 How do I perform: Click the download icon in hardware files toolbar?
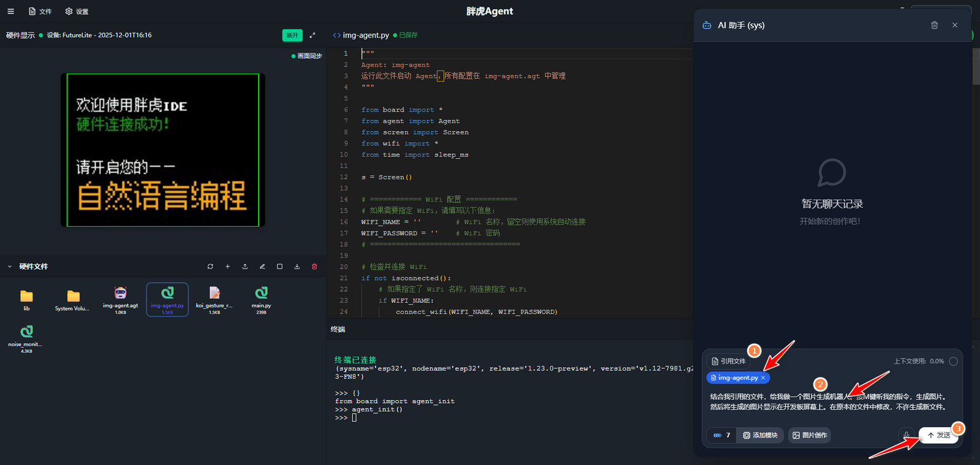297,267
